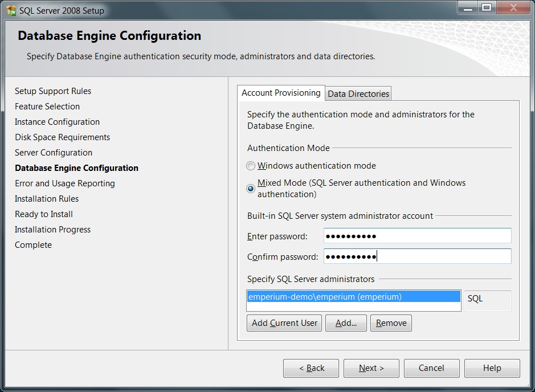
Task: Remove the selected SQL Server administrator
Action: tap(391, 323)
